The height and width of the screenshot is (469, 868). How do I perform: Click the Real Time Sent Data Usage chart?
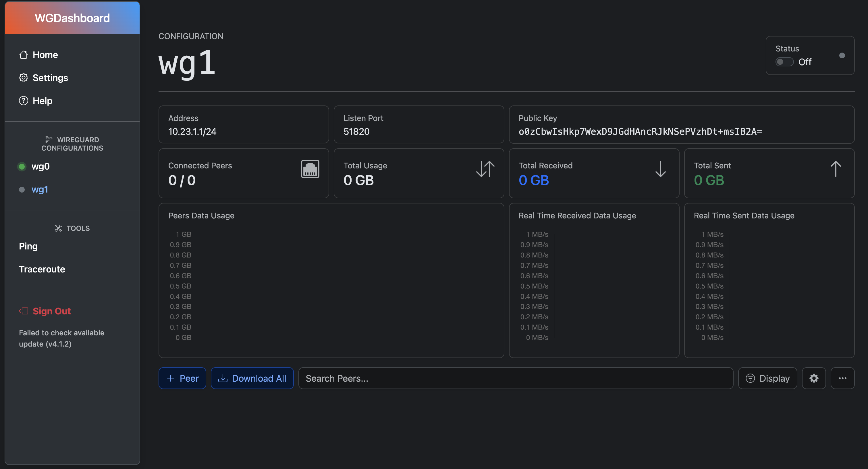(x=769, y=286)
